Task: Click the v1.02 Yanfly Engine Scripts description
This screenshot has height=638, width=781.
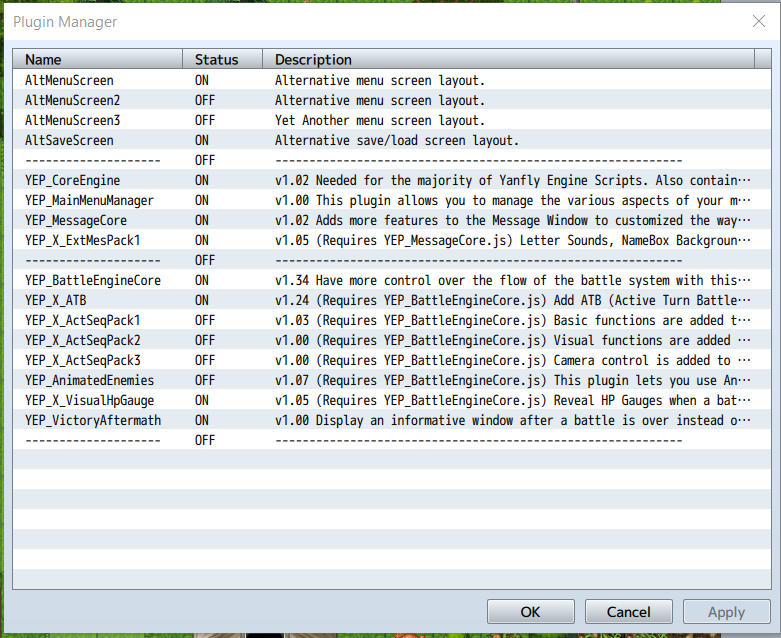Action: click(513, 180)
